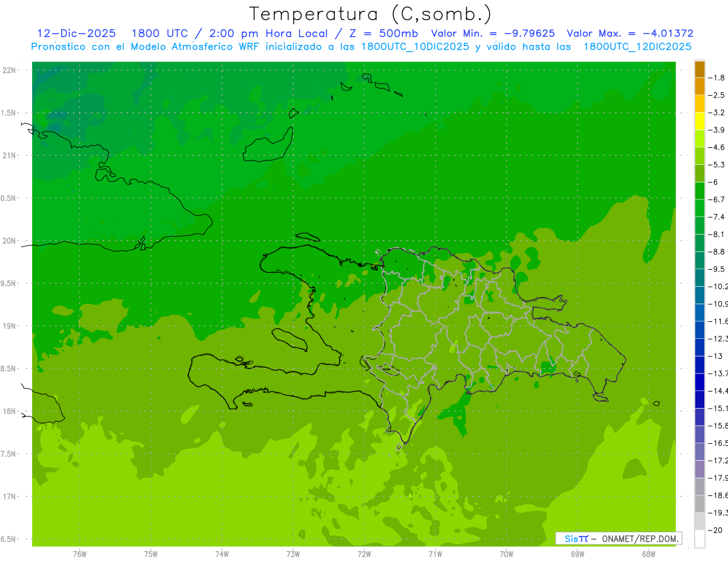The image size is (728, 562).
Task: Click the '-9.5' legend value
Action: click(x=717, y=269)
